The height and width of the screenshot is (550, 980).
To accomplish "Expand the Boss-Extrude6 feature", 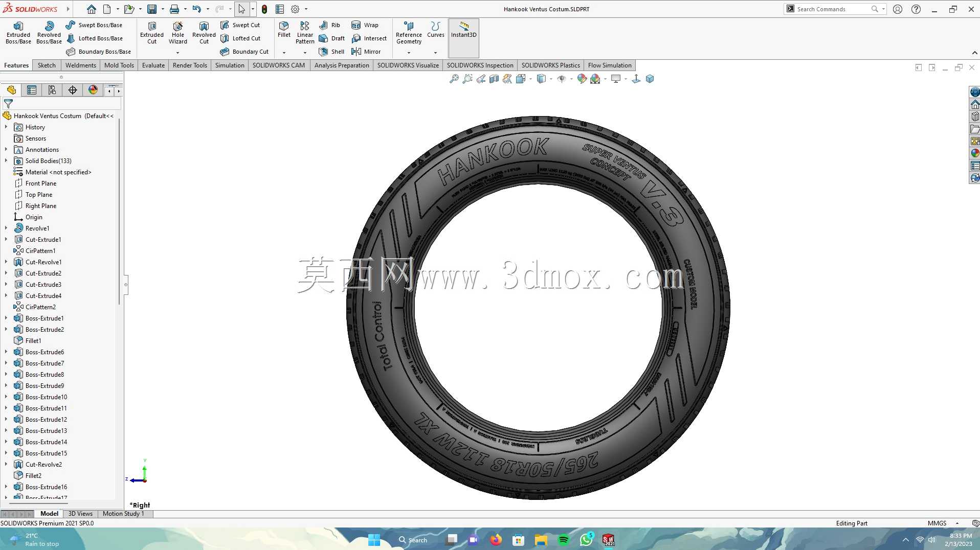I will (6, 352).
